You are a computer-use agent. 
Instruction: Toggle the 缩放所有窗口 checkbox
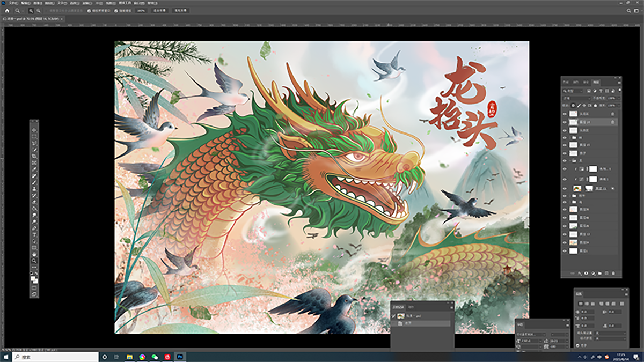(89, 11)
